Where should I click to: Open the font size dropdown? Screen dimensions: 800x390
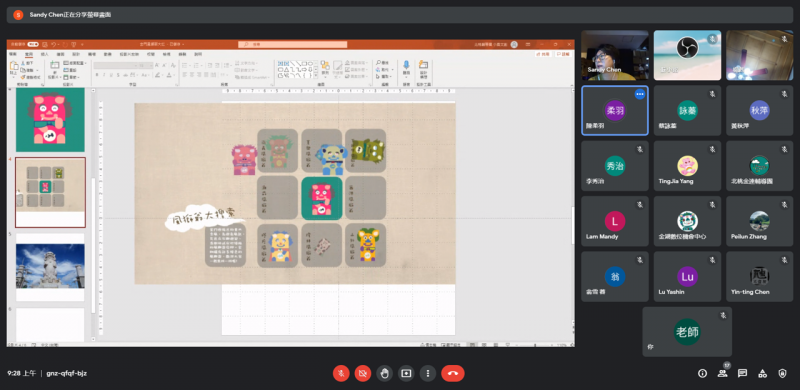pos(145,65)
